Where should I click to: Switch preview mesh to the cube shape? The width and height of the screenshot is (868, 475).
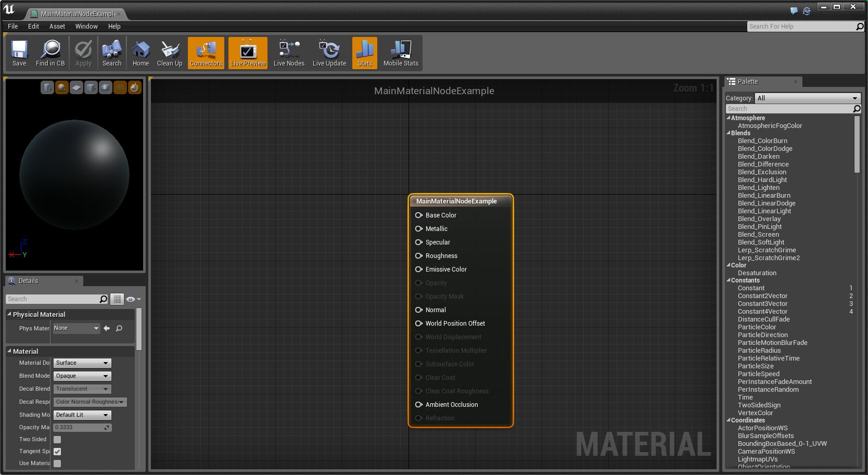[x=91, y=87]
